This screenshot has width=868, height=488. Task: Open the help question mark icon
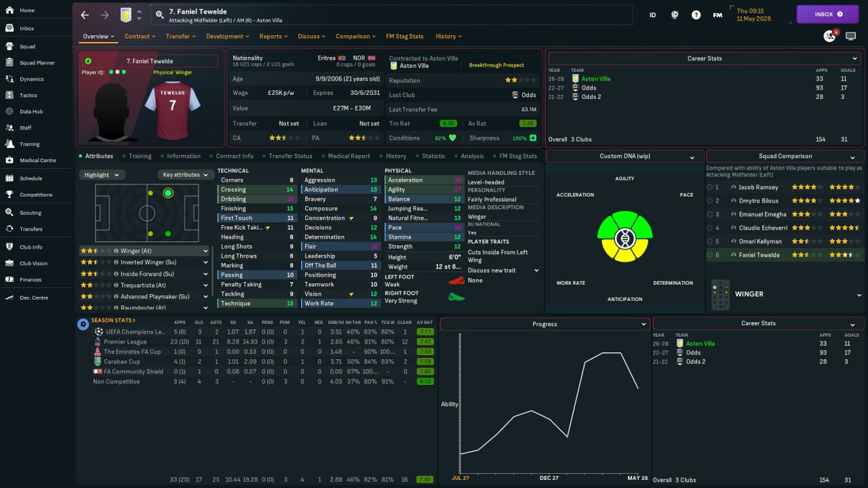click(696, 15)
